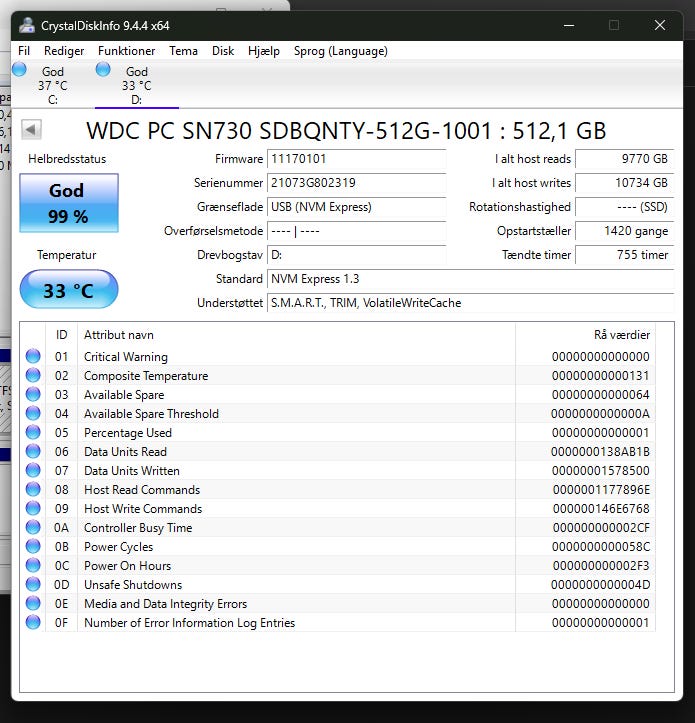The width and height of the screenshot is (695, 723).
Task: Click the 33 °C temperature button
Action: coord(68,291)
